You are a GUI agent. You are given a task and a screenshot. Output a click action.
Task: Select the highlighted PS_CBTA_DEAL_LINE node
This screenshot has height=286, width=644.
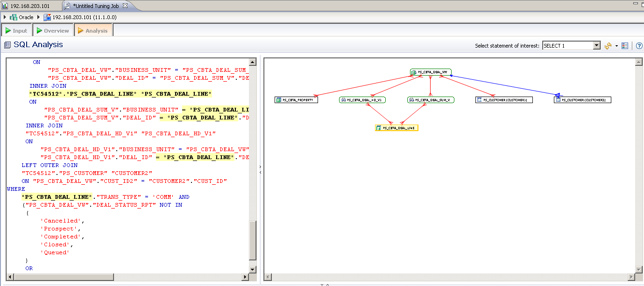click(396, 128)
